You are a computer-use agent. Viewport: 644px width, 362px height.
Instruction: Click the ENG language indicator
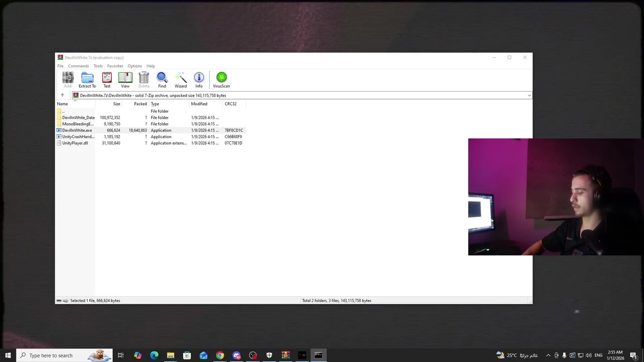tap(599, 355)
